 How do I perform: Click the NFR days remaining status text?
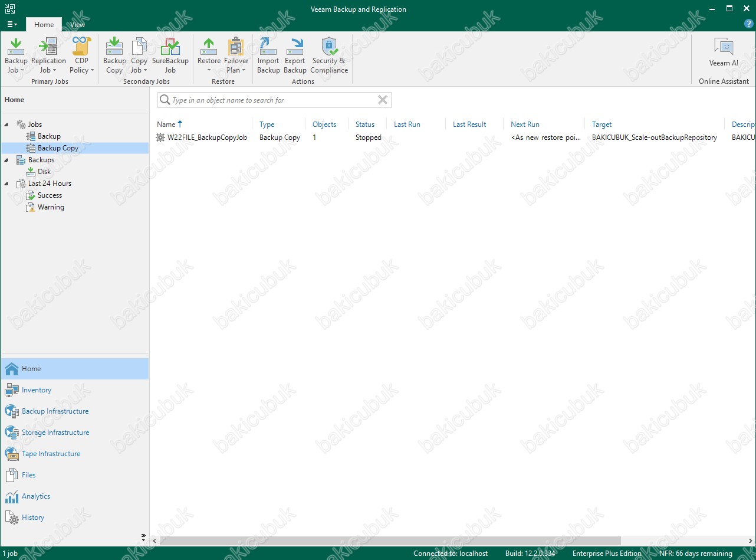(x=696, y=554)
